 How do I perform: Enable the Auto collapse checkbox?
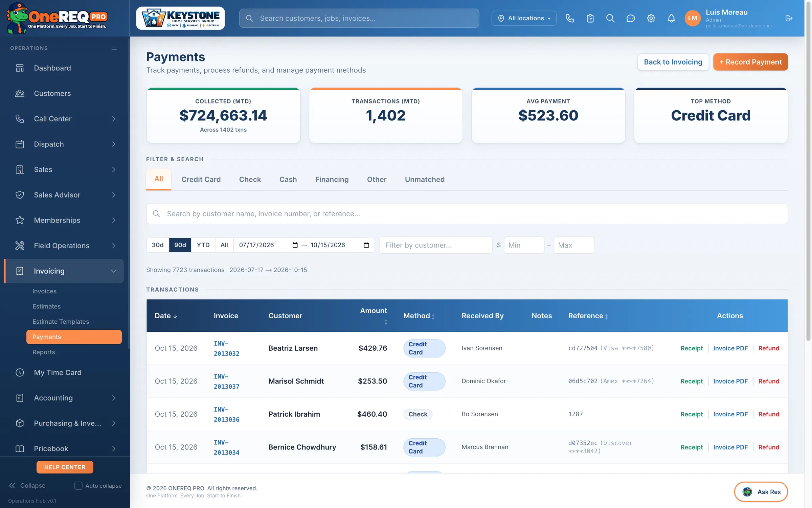(x=78, y=486)
